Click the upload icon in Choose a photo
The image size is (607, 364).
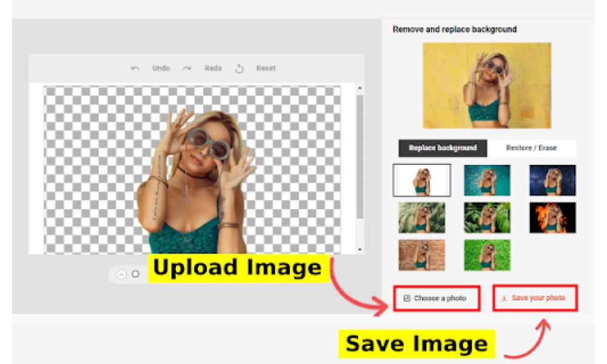coord(407,298)
